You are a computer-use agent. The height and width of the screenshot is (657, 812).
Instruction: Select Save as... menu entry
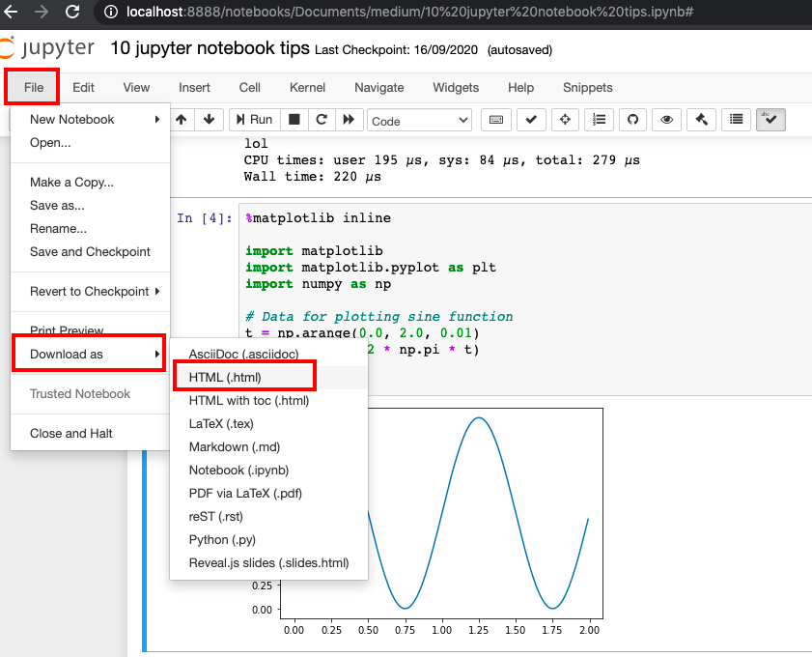pyautogui.click(x=90, y=206)
